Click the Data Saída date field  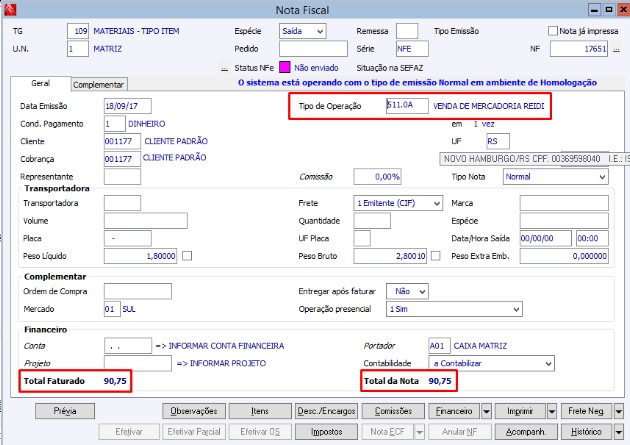[546, 239]
